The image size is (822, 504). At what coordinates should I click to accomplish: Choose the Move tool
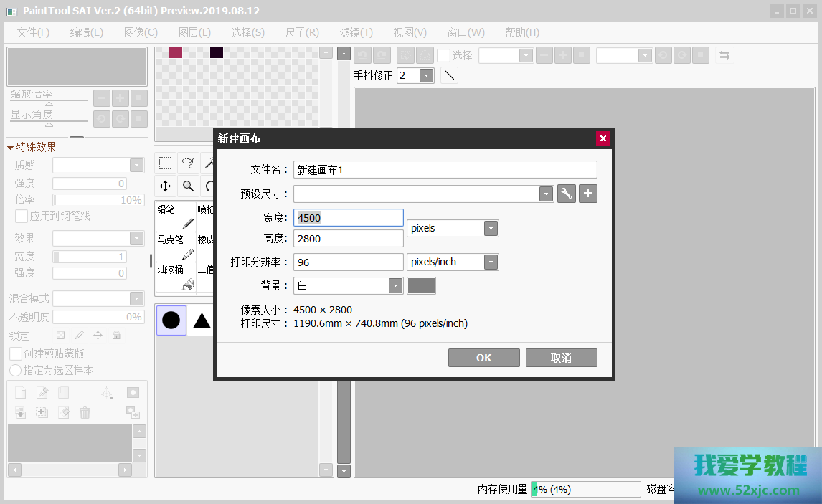point(166,186)
